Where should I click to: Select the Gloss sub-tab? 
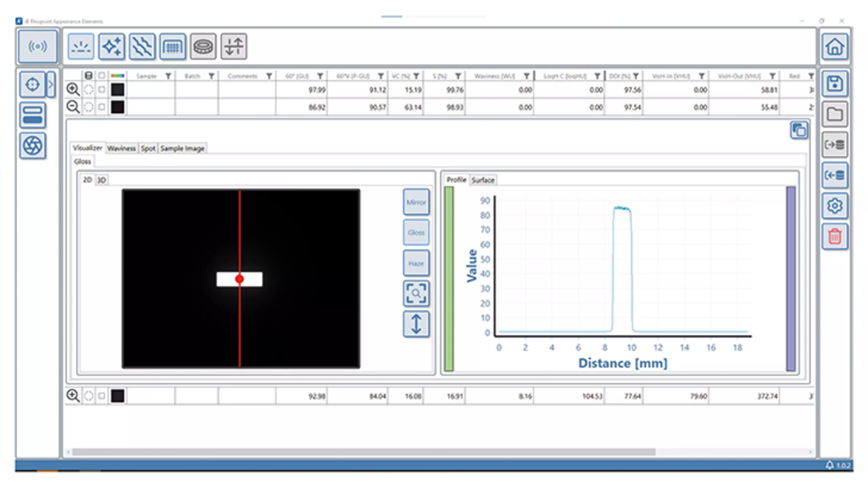click(x=83, y=162)
